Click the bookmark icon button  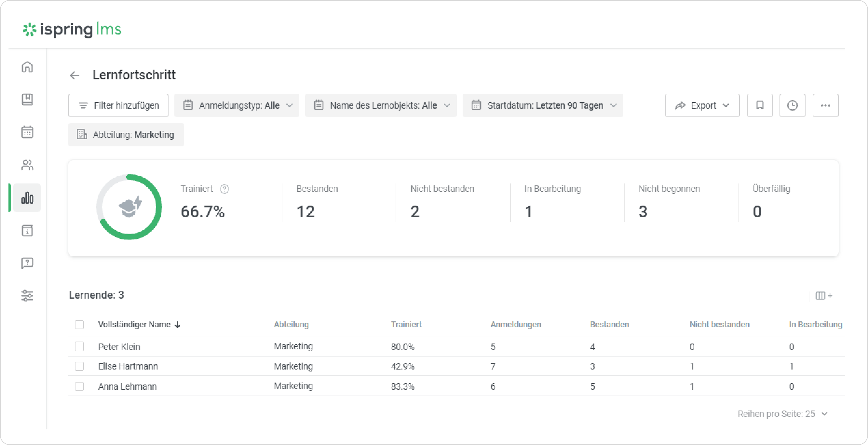(x=759, y=105)
